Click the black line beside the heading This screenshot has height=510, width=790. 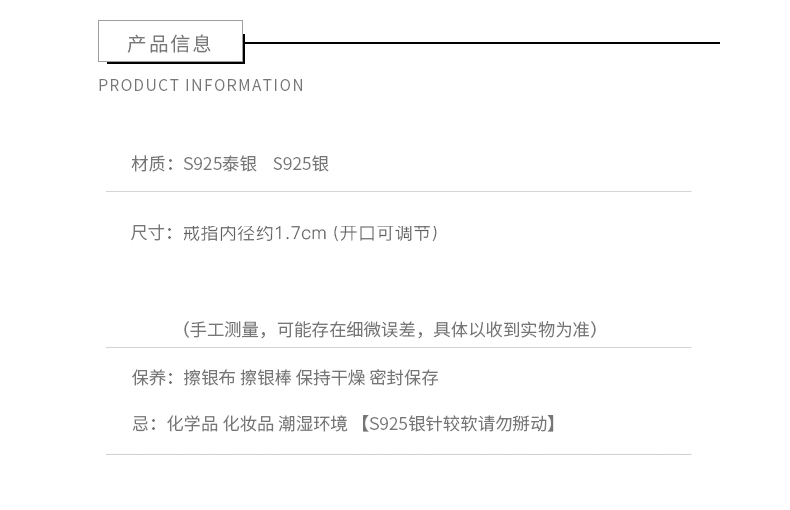[x=481, y=43]
